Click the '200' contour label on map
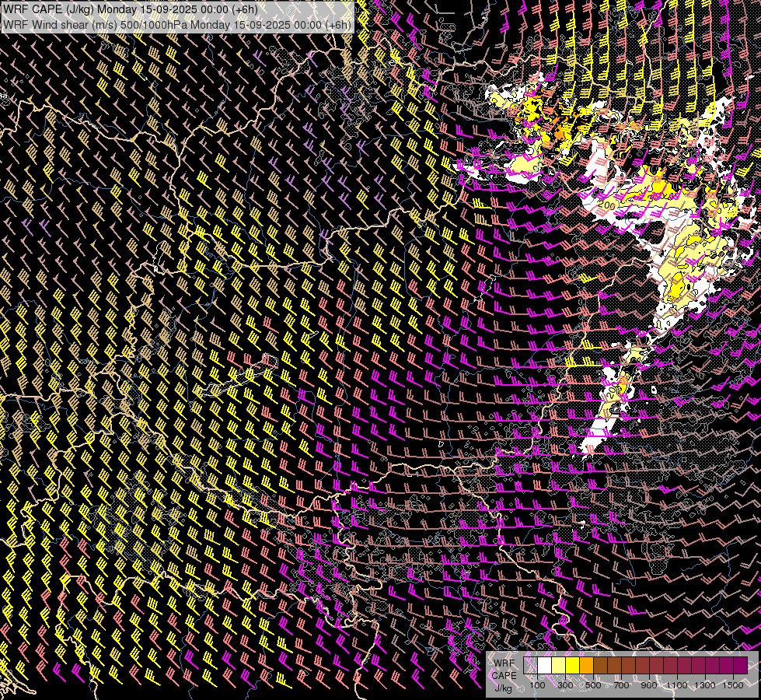The image size is (761, 700). [x=608, y=204]
